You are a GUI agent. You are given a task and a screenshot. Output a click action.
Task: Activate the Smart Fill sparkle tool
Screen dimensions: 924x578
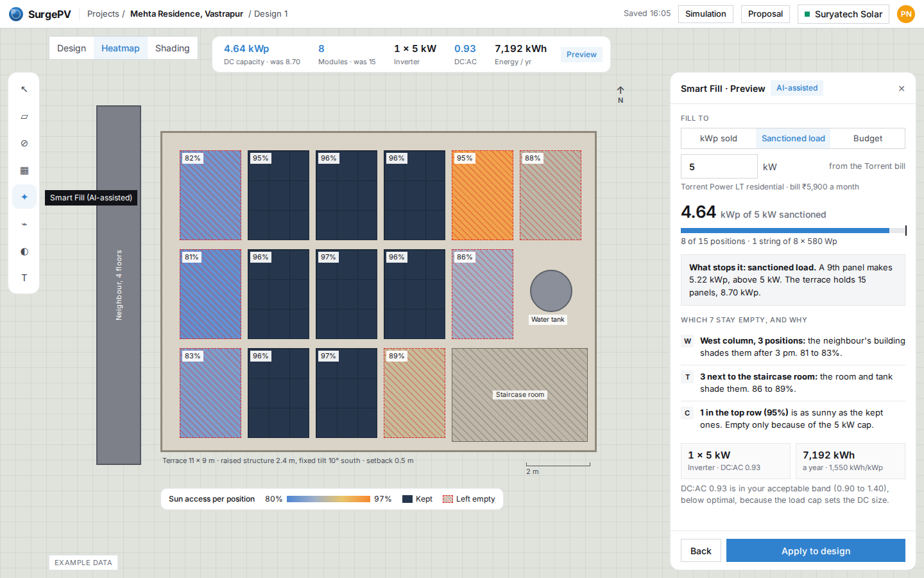[x=24, y=197]
